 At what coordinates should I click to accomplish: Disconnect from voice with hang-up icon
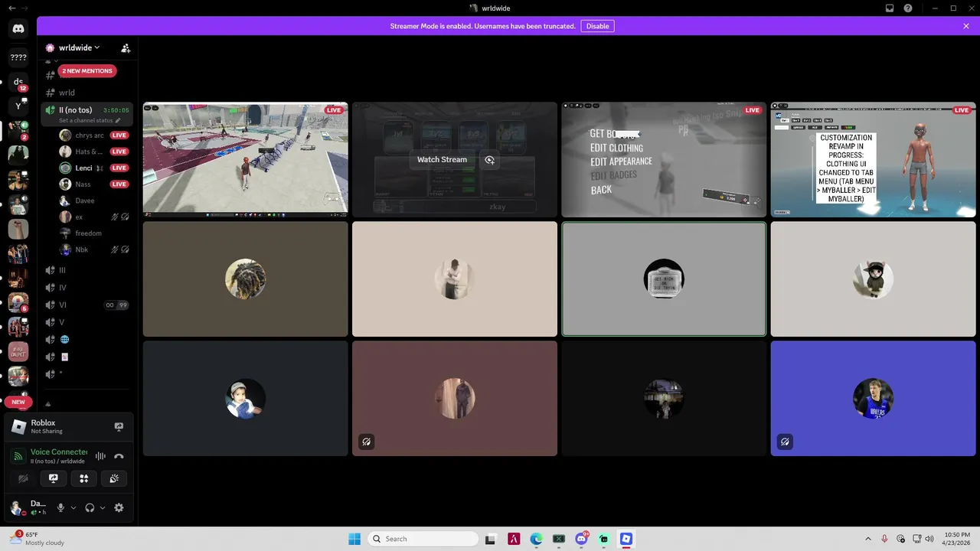point(119,456)
